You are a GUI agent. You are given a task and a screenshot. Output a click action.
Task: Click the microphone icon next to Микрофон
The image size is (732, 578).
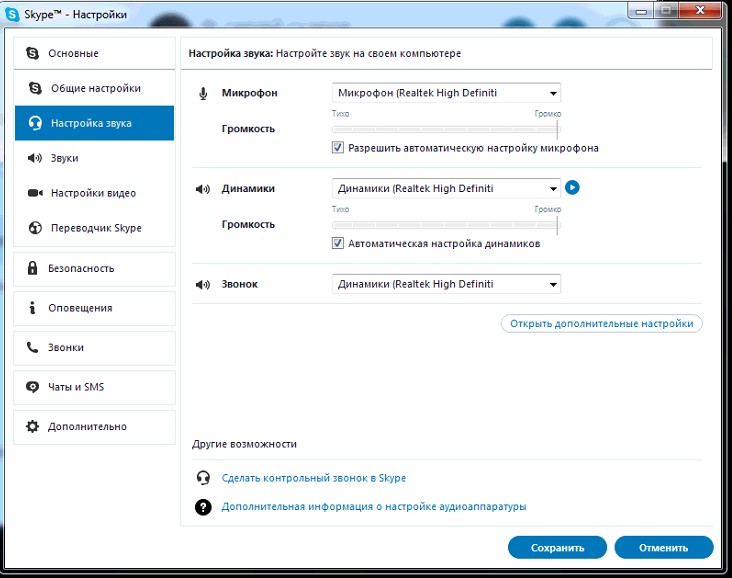tap(203, 93)
